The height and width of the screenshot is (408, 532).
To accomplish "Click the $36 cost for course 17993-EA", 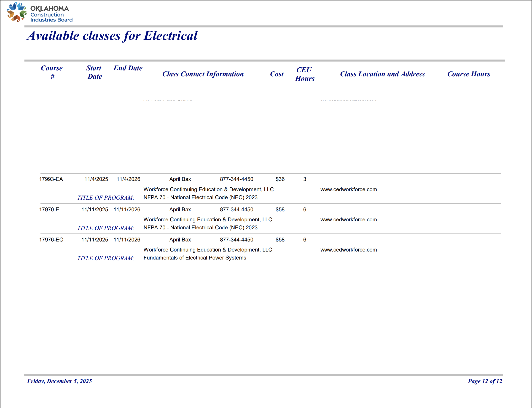I will click(x=280, y=179).
